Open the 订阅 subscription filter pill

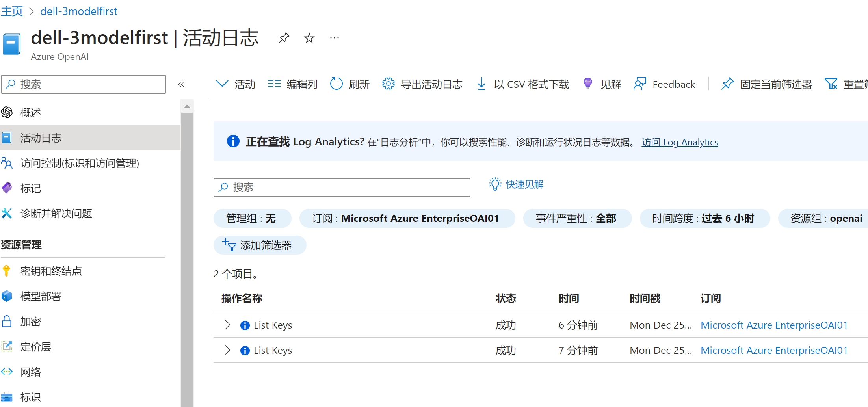pyautogui.click(x=407, y=218)
